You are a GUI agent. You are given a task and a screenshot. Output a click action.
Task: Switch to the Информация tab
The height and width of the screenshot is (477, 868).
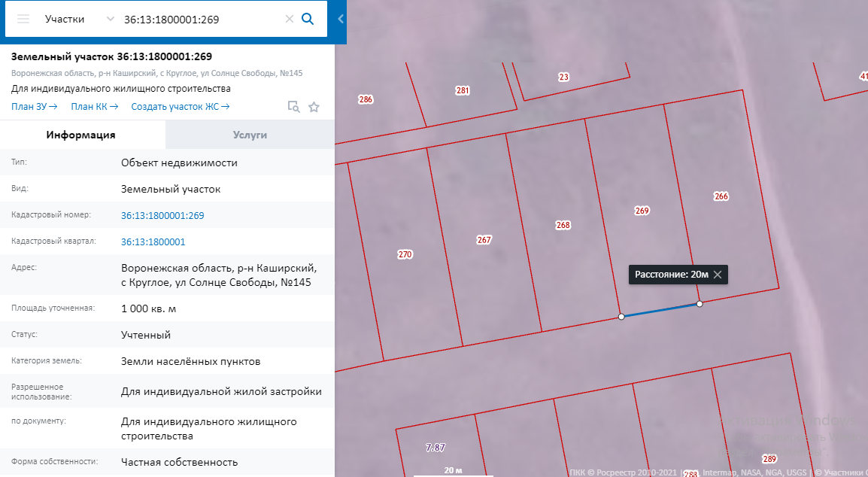(80, 135)
